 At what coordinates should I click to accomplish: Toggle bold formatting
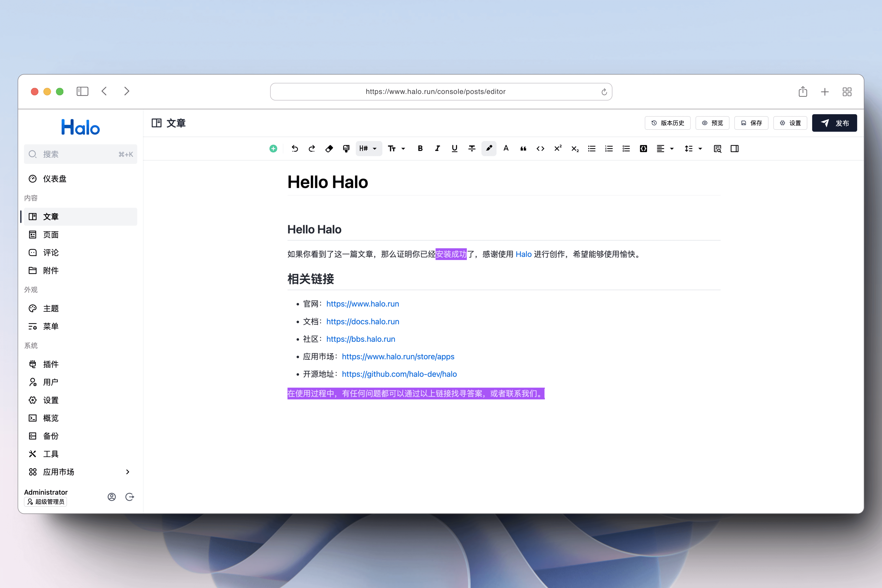(x=420, y=149)
